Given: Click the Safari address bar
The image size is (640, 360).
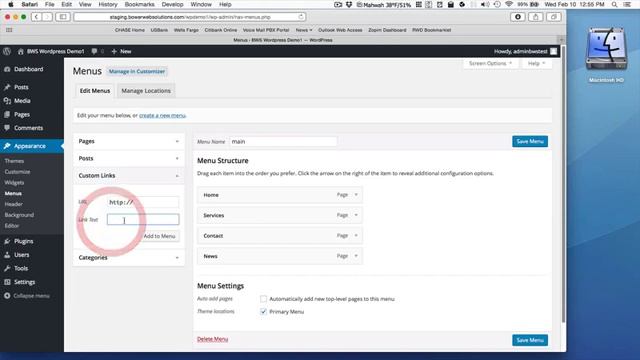Looking at the screenshot, I should pos(190,17).
